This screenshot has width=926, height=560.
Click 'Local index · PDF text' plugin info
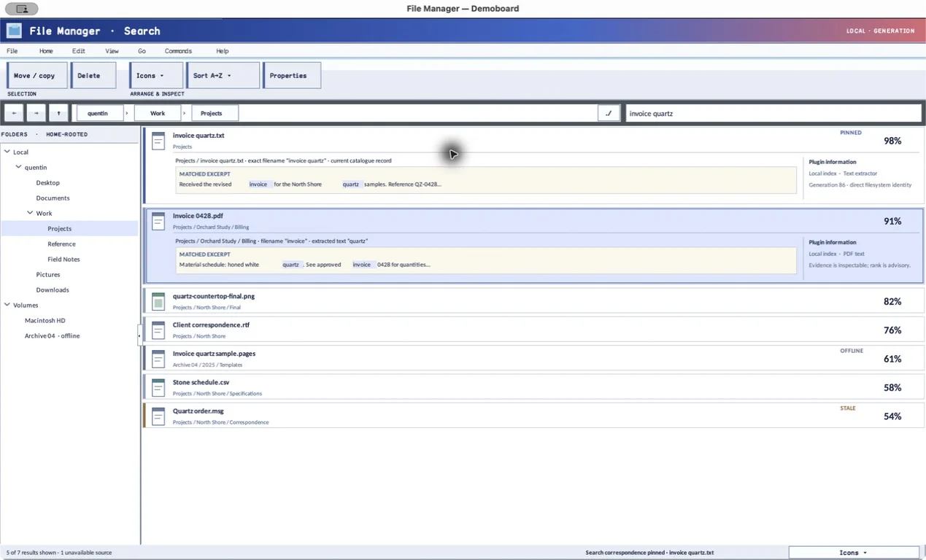(836, 254)
